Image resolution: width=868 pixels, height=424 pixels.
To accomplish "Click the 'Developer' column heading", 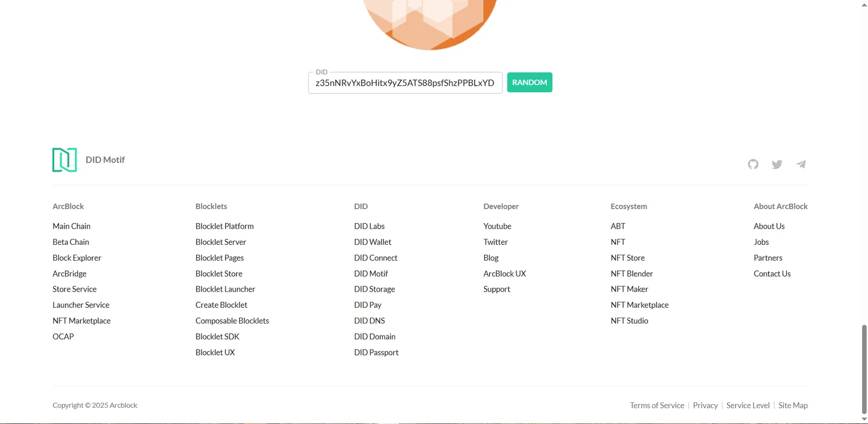I will (x=501, y=206).
